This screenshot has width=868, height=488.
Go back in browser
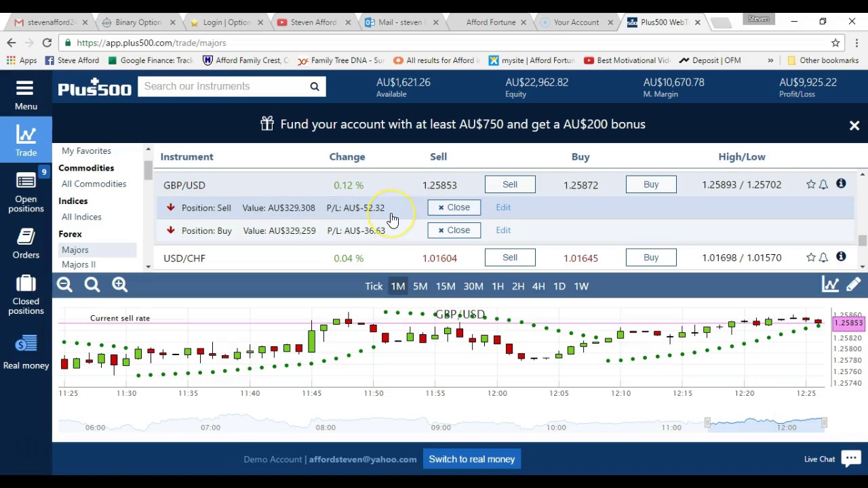(12, 43)
